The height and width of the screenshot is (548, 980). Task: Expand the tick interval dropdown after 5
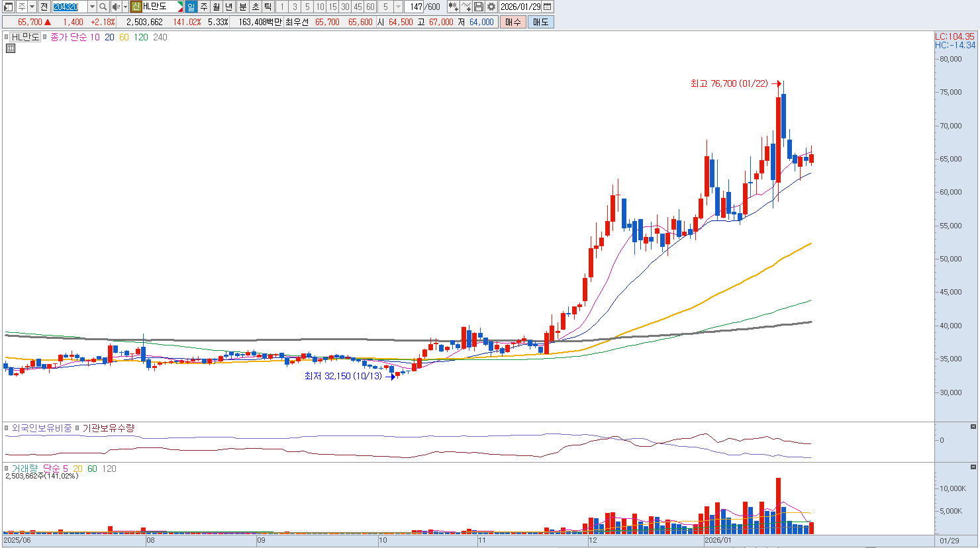[x=398, y=7]
